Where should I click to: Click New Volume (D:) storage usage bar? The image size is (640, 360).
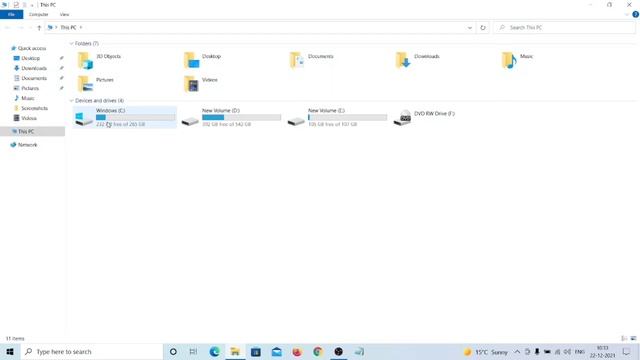[242, 117]
